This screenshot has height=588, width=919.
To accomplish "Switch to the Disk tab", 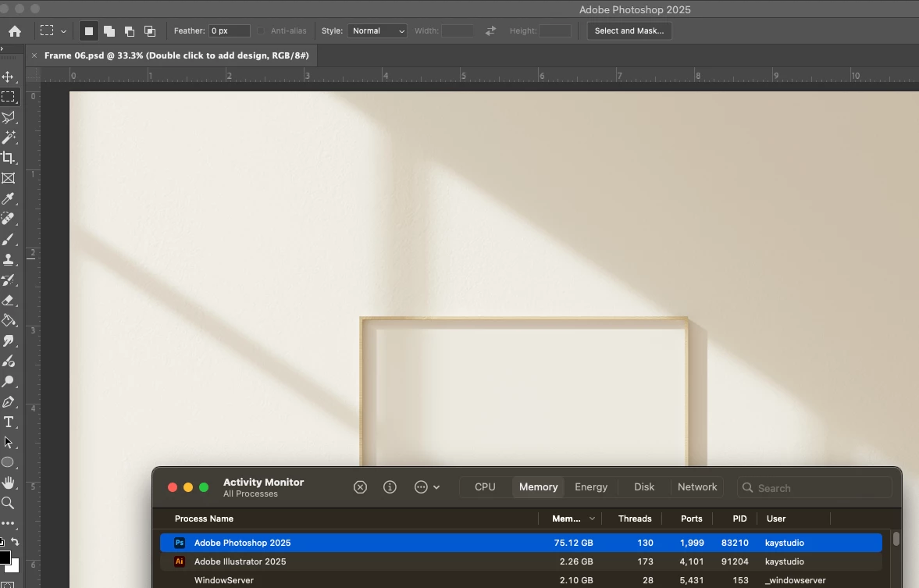I will point(644,487).
